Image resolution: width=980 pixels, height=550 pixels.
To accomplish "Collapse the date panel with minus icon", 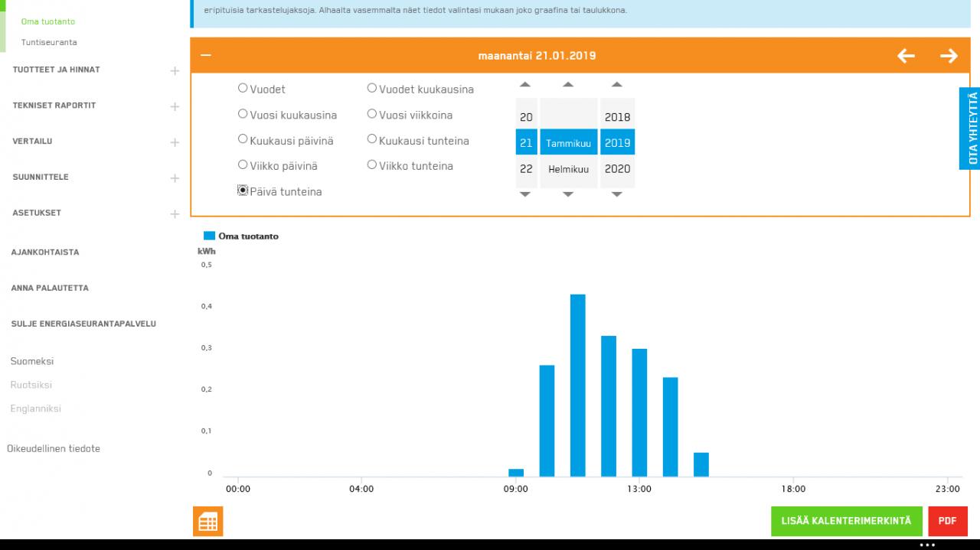I will point(205,55).
